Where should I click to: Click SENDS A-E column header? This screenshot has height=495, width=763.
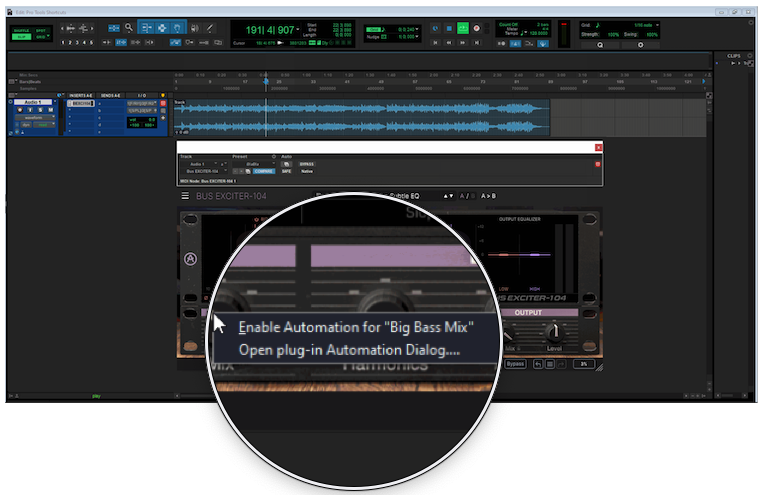(110, 95)
